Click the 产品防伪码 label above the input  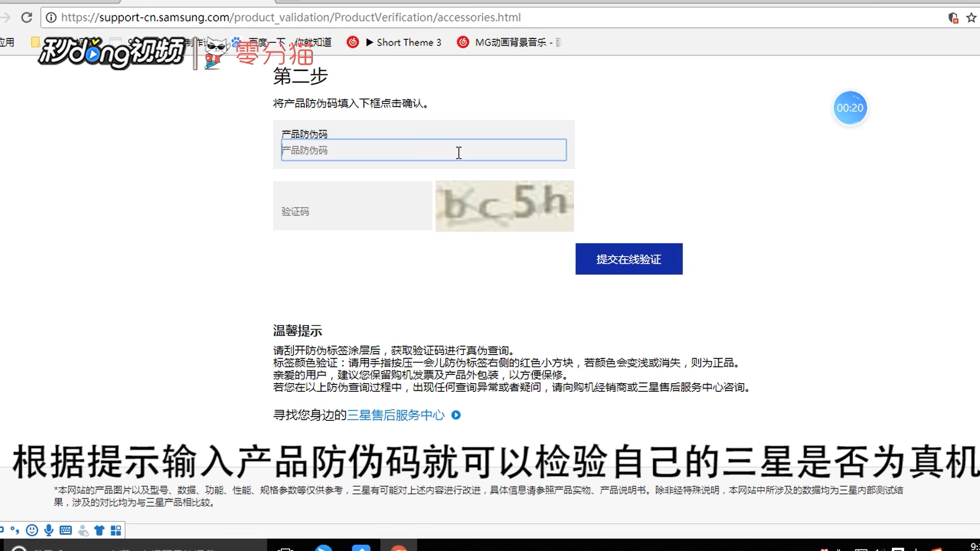coord(304,134)
